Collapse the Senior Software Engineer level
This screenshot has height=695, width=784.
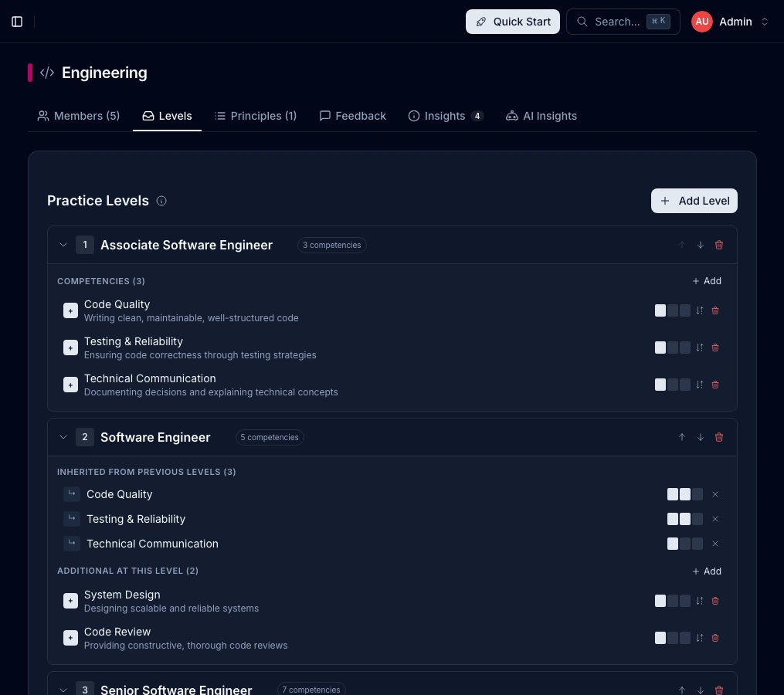click(63, 690)
